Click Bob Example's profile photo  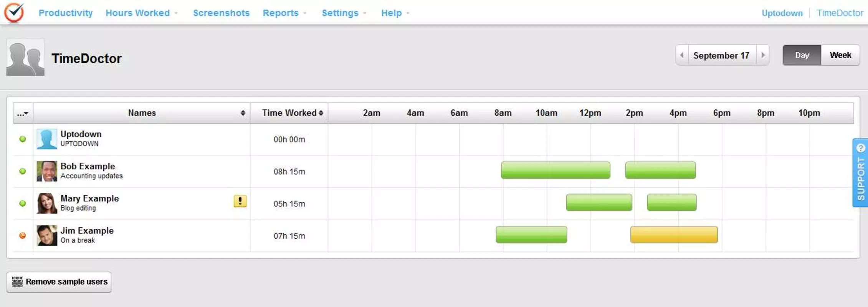click(x=47, y=171)
